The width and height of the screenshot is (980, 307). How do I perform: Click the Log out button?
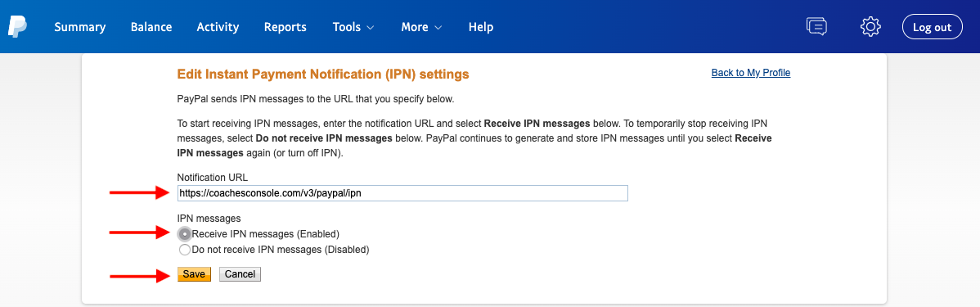(x=932, y=27)
